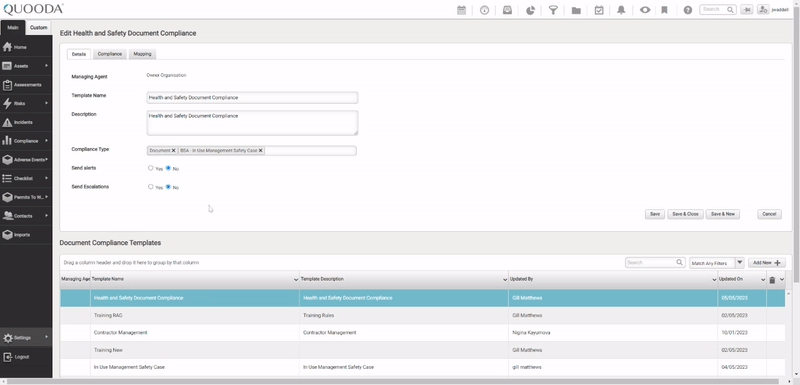Image resolution: width=800 pixels, height=385 pixels.
Task: Click the bookmark icon in header
Action: (664, 10)
